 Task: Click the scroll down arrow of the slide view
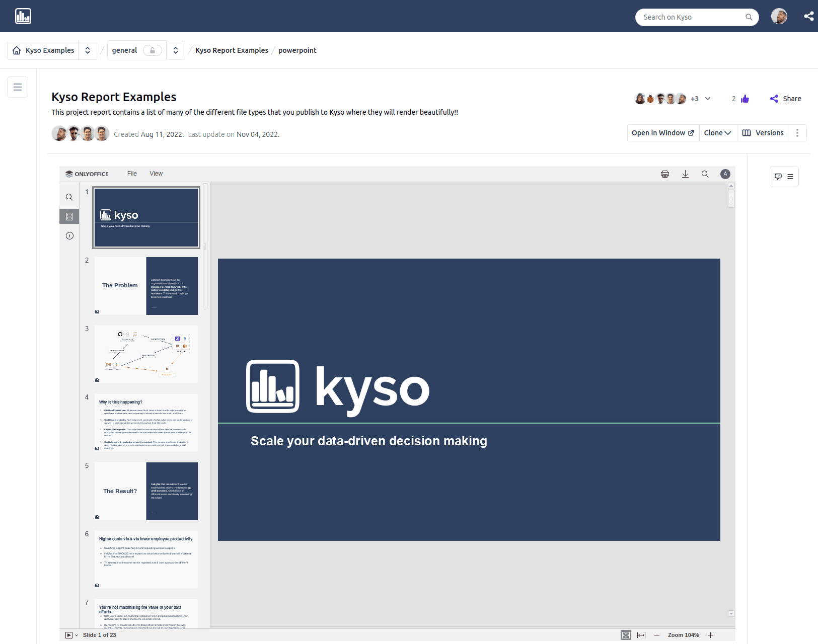(731, 614)
